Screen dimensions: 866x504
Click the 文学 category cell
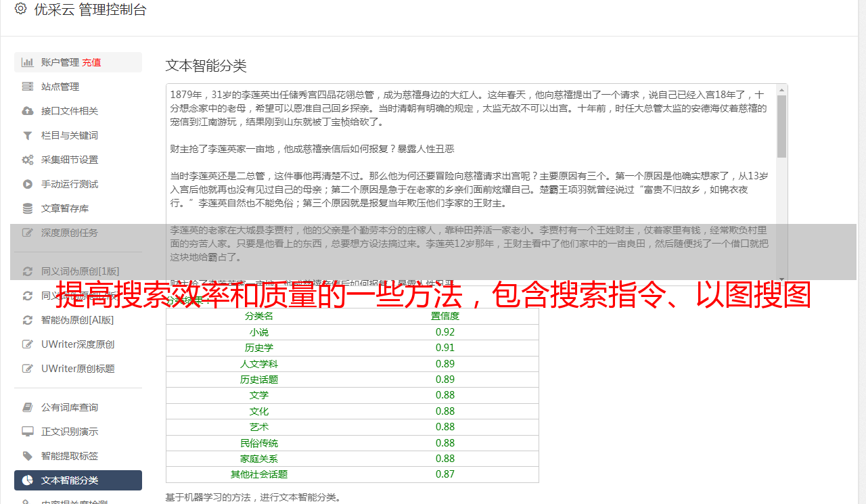tap(259, 395)
